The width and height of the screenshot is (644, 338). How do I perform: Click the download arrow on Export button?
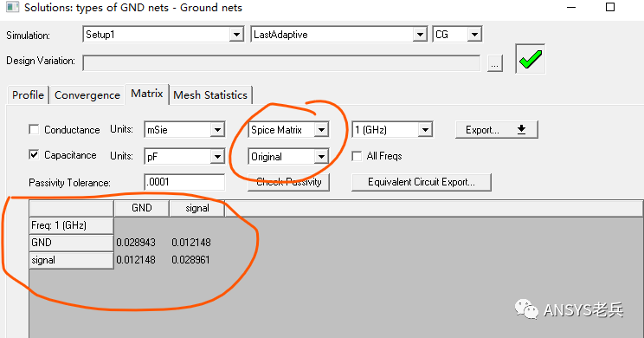[x=522, y=129]
